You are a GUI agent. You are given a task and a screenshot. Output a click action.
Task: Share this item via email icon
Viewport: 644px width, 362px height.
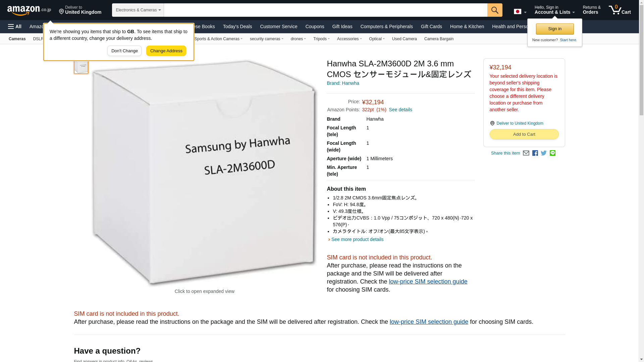coord(526,153)
